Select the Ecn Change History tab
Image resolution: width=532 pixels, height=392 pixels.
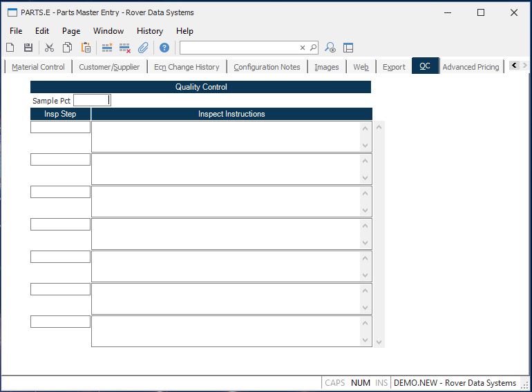click(187, 67)
